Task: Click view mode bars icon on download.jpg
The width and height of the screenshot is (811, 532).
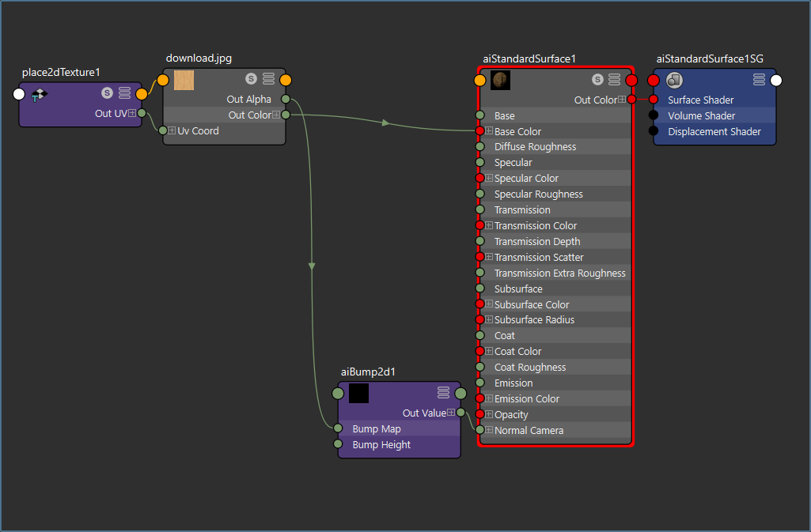Action: (269, 79)
